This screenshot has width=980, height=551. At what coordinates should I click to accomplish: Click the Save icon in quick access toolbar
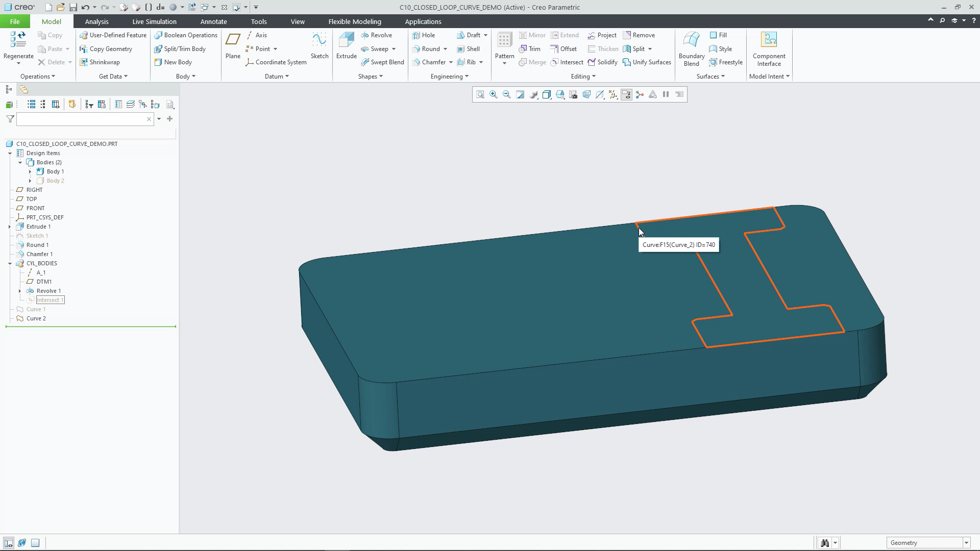pos(73,7)
